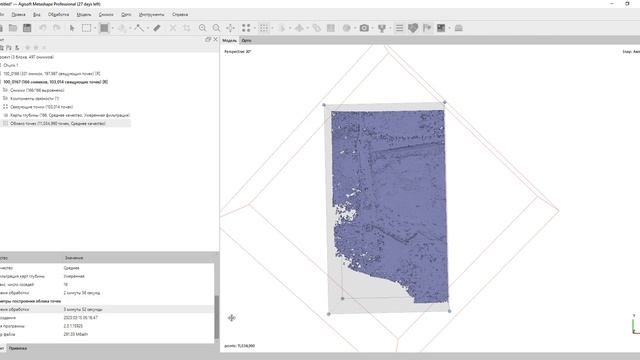Open the Правка menu
The image size is (640, 360).
pos(18,15)
